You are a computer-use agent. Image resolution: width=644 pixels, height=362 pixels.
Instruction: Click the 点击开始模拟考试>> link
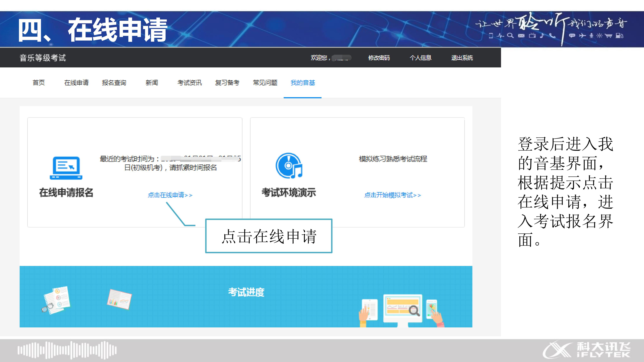[x=393, y=195]
